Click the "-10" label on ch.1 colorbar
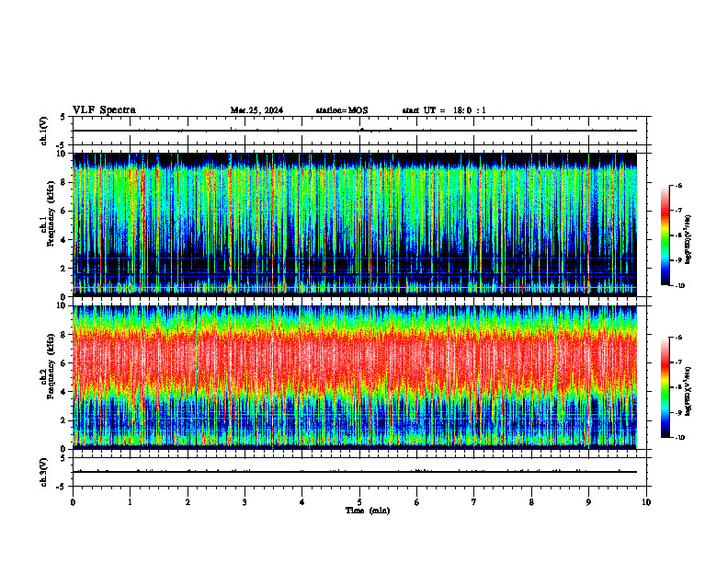 679,286
